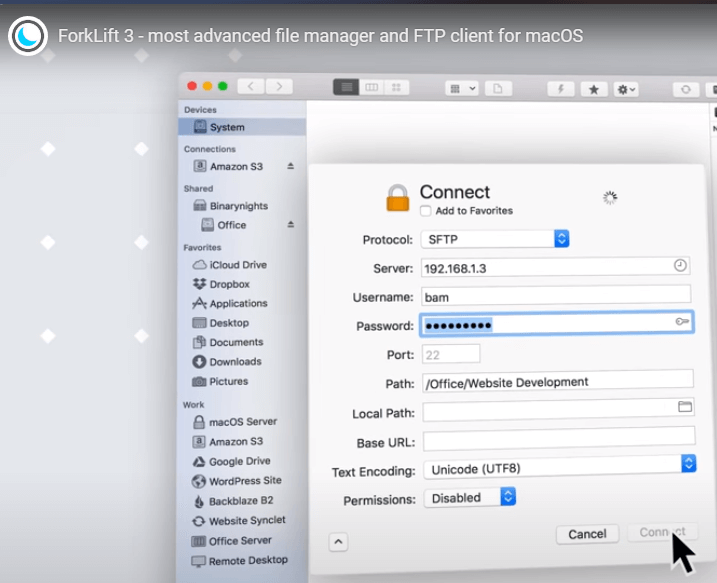Select System under Devices
717x583 pixels.
[x=242, y=127]
